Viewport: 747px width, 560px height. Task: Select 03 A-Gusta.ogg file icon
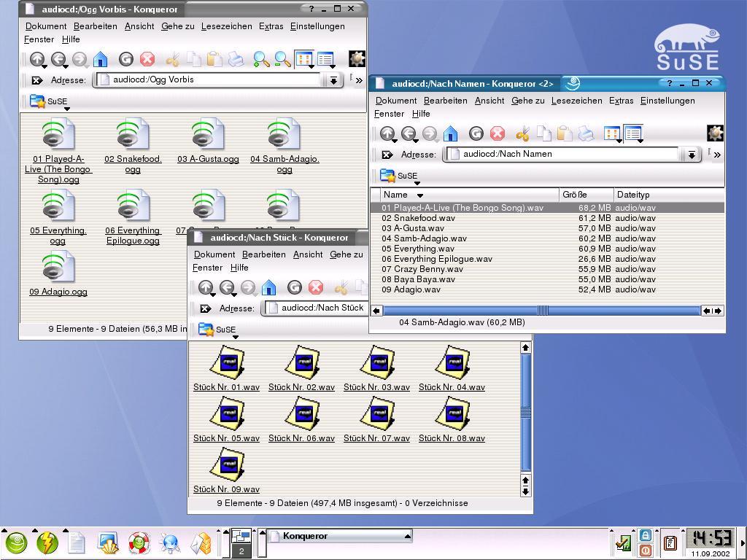point(208,134)
